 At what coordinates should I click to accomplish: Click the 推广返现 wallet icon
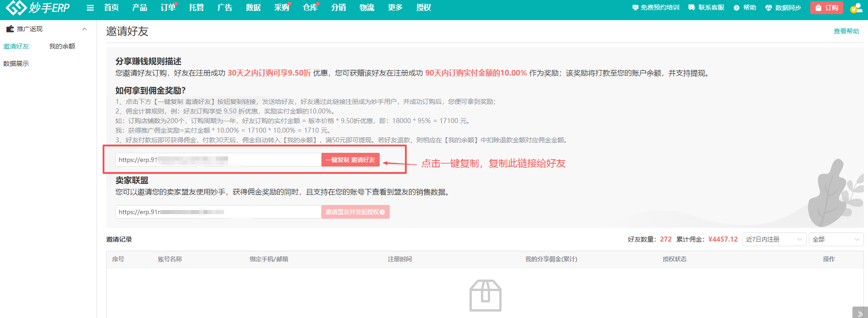[x=10, y=29]
